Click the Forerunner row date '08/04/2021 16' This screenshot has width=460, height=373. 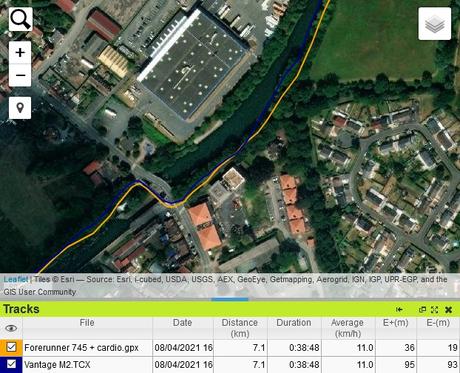(x=183, y=348)
